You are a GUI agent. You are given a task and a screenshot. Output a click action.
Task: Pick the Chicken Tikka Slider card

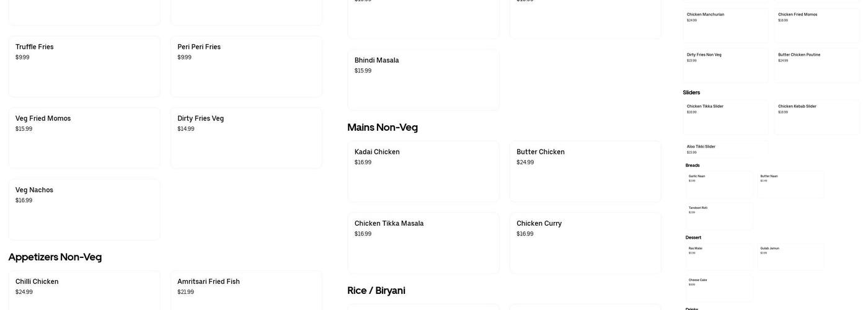[726, 117]
